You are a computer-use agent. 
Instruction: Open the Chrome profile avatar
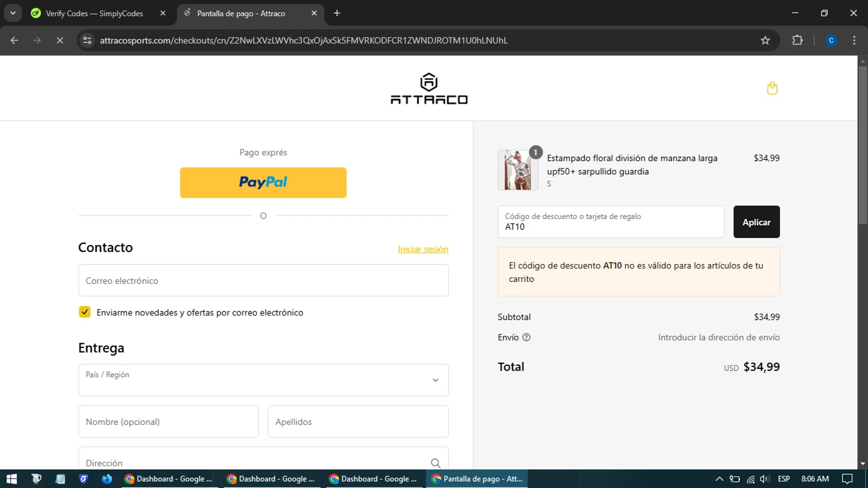pyautogui.click(x=831, y=41)
